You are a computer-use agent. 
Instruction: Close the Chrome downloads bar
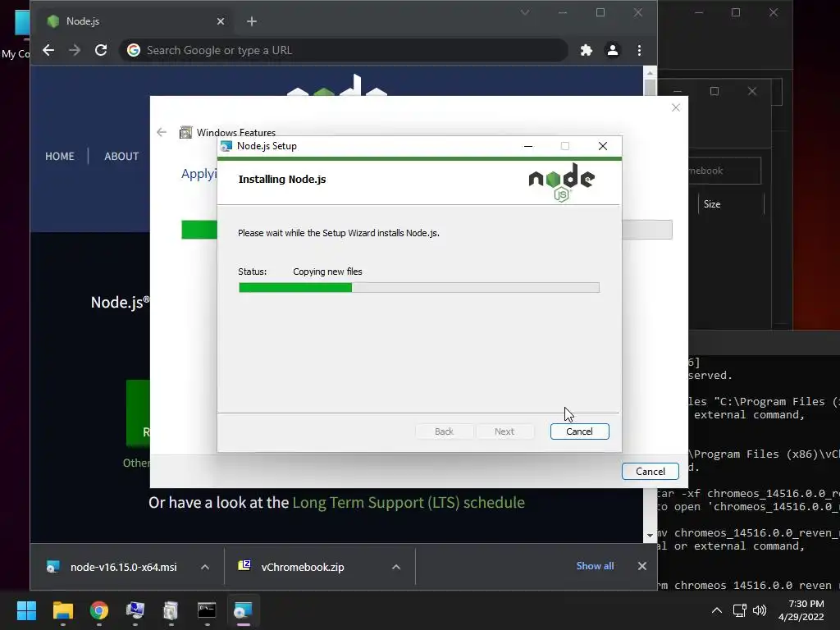pos(641,566)
